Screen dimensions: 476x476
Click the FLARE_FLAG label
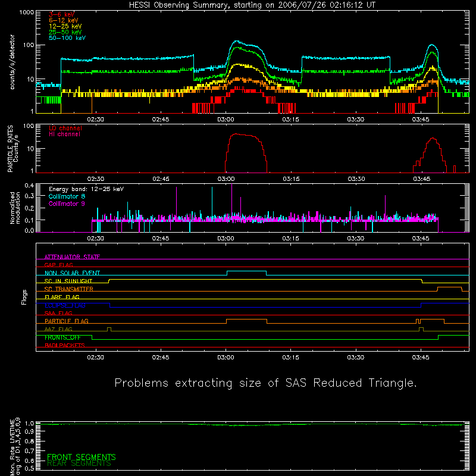tap(62, 297)
